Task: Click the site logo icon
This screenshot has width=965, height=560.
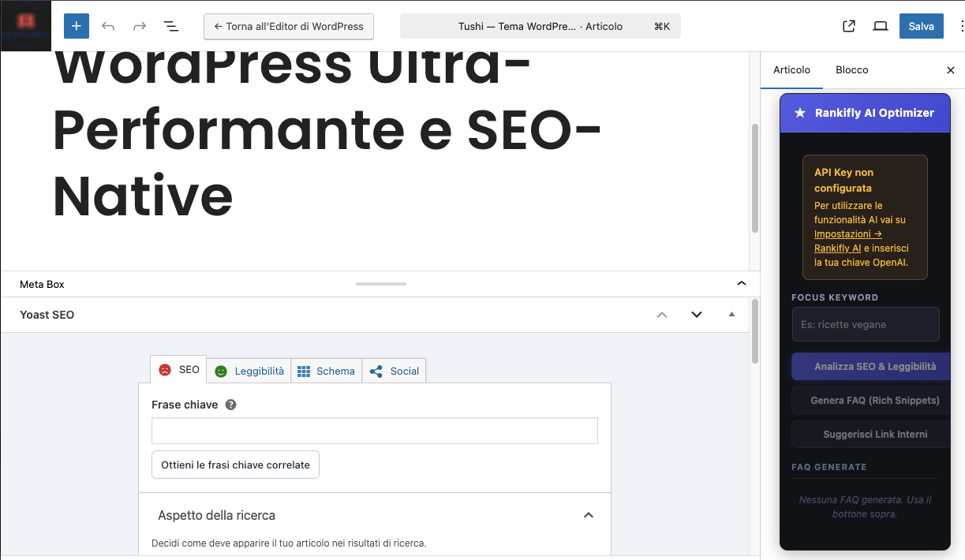Action: click(x=26, y=26)
